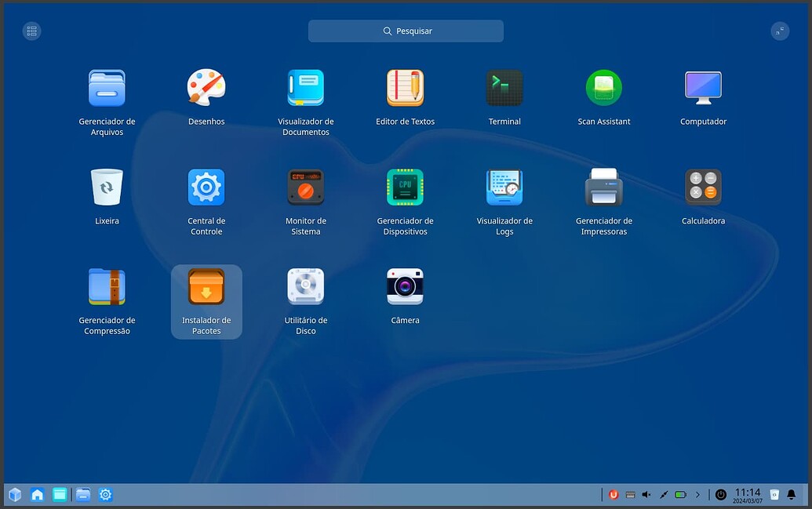The image size is (812, 509).
Task: Open Utilitário de Disco
Action: 305,286
